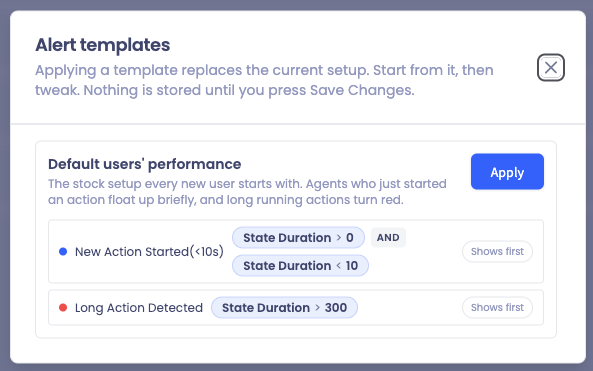Click the stock setup template description
Viewport: 593px width, 371px height.
tap(247, 192)
